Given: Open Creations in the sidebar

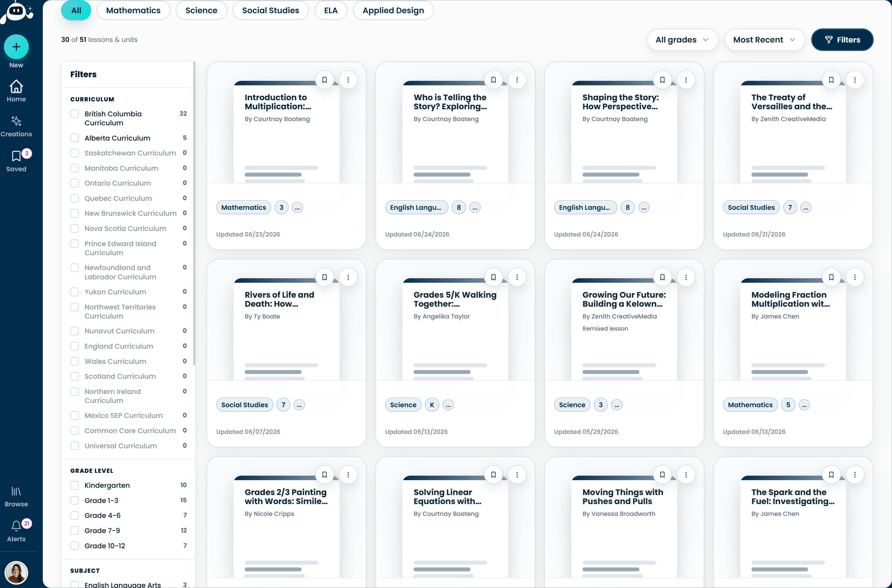Looking at the screenshot, I should (x=16, y=126).
